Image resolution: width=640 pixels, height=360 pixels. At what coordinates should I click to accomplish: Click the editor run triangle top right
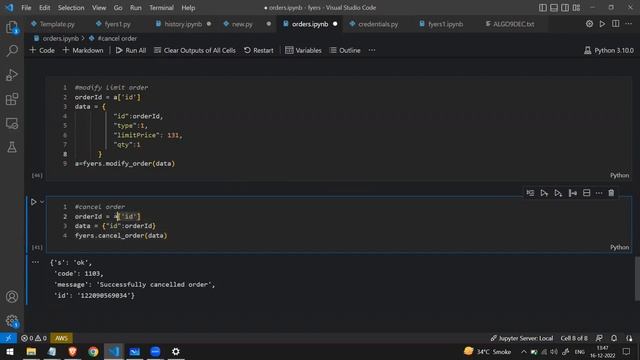602,24
